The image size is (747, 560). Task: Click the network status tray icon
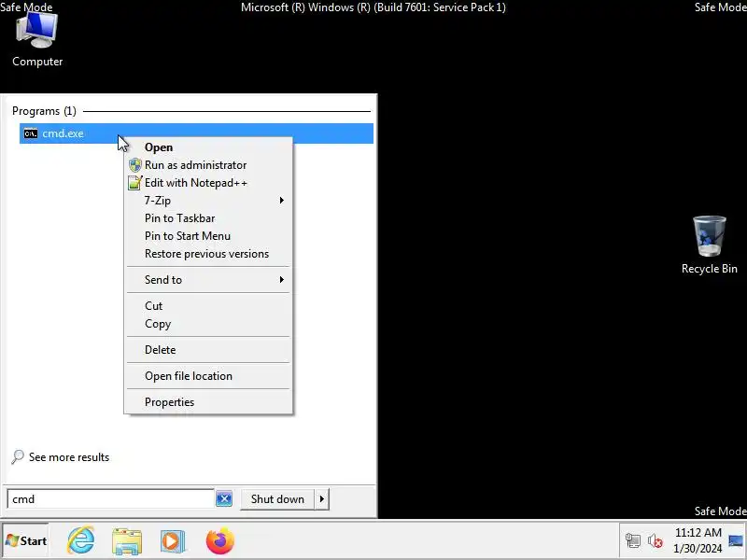(633, 540)
